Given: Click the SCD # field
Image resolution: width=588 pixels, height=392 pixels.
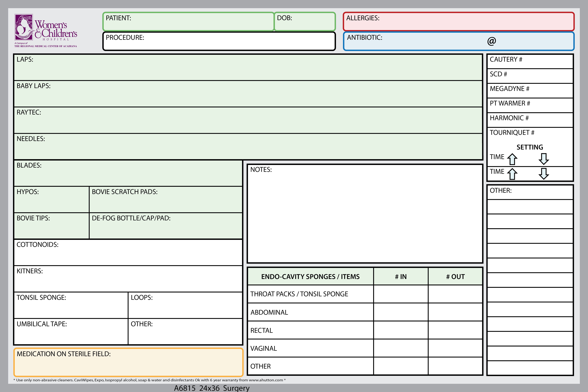Looking at the screenshot, I should pos(530,76).
